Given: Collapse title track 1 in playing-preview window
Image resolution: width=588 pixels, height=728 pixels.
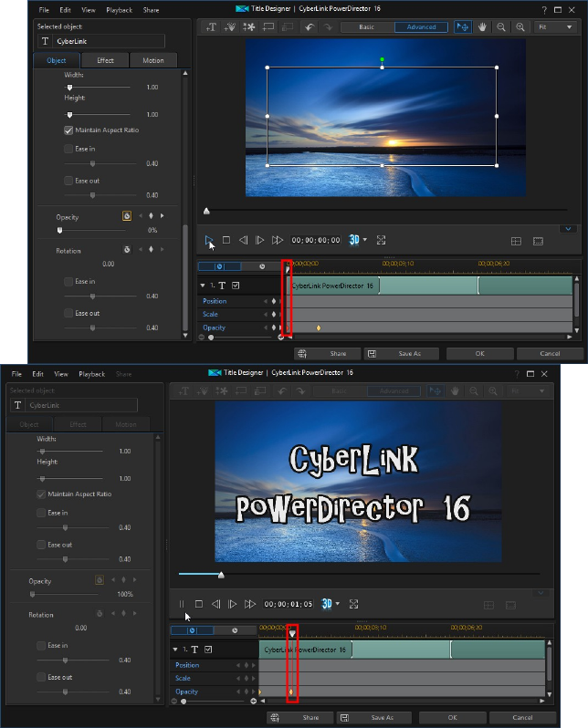Looking at the screenshot, I should click(175, 650).
